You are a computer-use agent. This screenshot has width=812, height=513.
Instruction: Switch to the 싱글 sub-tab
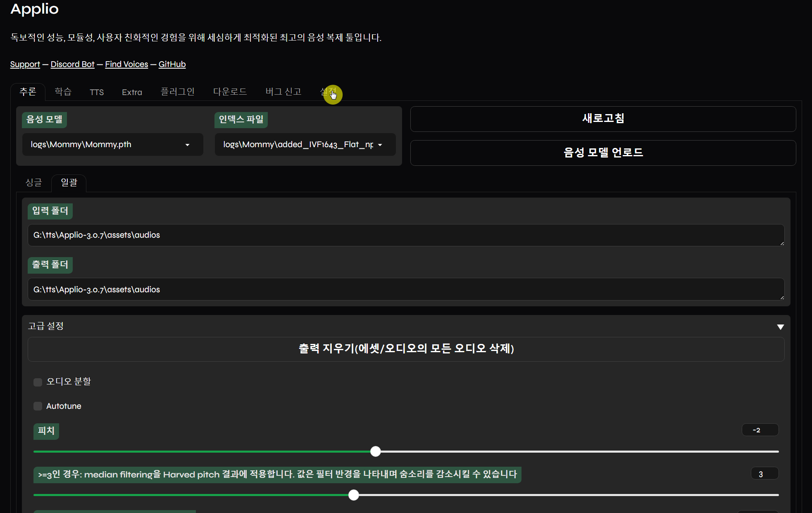[x=33, y=183]
